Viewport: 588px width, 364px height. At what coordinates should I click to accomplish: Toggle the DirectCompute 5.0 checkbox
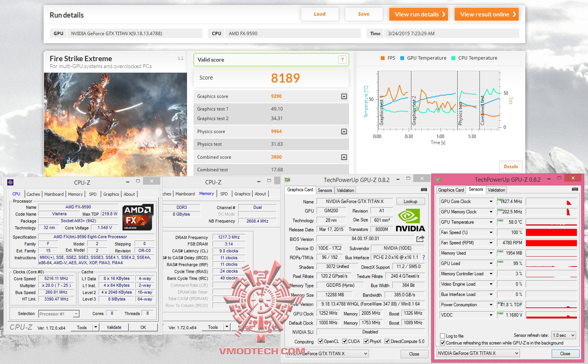(x=387, y=341)
